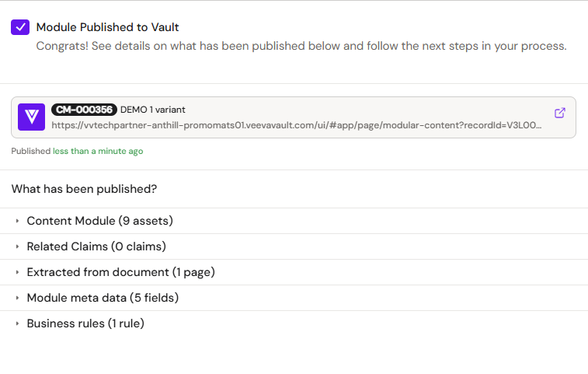The width and height of the screenshot is (588, 374).
Task: Select 'Module meta data (5 fields)' label
Action: coord(103,298)
